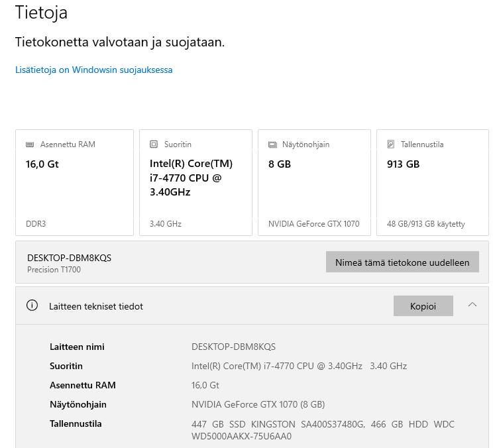Image resolution: width=497 pixels, height=448 pixels.
Task: Open Lisätietoja on Windowsin suojauksessa link
Action: [x=93, y=70]
